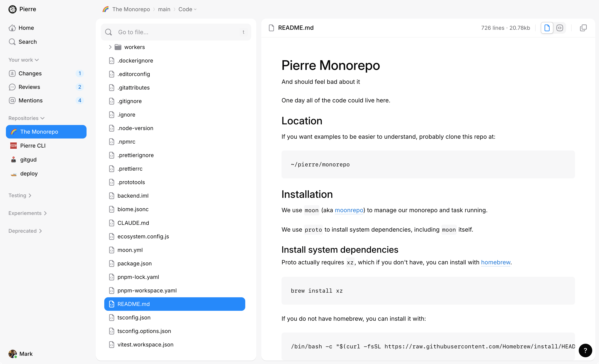The height and width of the screenshot is (364, 599).
Task: Open package.json in file tree
Action: coord(134,263)
